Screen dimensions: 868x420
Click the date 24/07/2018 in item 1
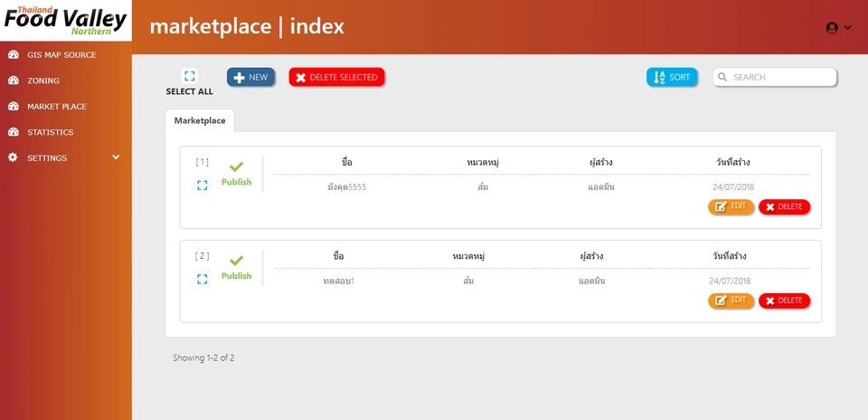click(733, 187)
